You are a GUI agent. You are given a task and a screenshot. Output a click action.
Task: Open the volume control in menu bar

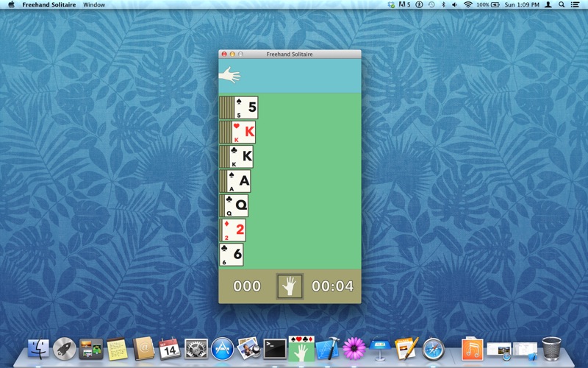click(454, 4)
